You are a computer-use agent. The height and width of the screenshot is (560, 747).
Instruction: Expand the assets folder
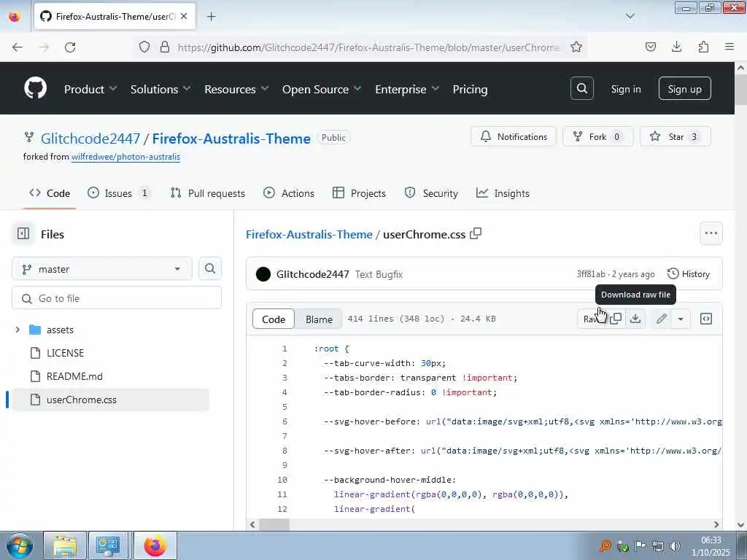coord(18,330)
